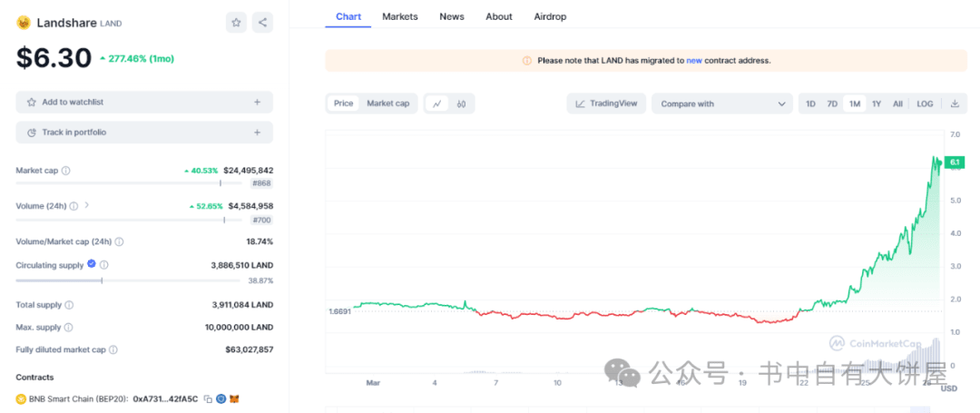Click the Circulating supply info icon

tap(103, 265)
